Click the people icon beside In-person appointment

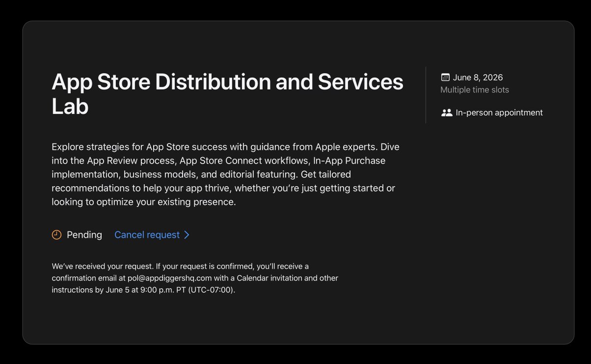pos(447,113)
